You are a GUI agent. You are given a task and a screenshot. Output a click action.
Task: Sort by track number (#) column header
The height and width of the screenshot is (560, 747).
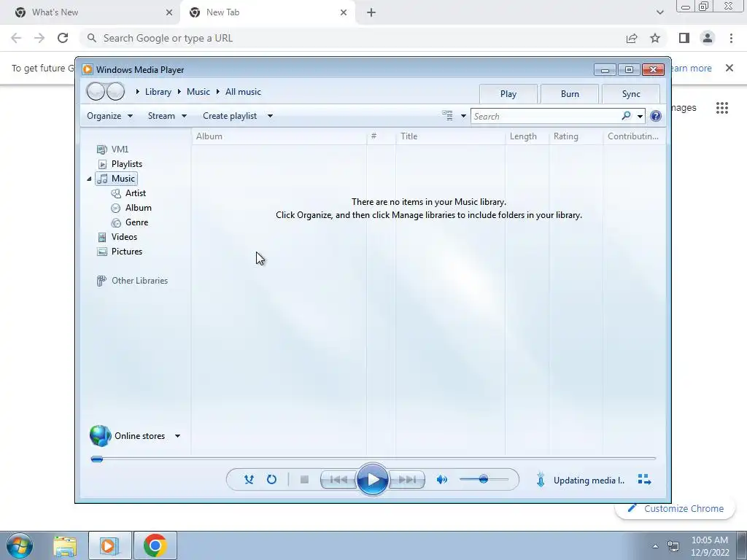[381, 136]
